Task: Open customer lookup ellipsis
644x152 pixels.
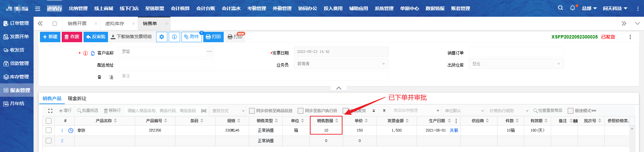Action: coord(209,52)
